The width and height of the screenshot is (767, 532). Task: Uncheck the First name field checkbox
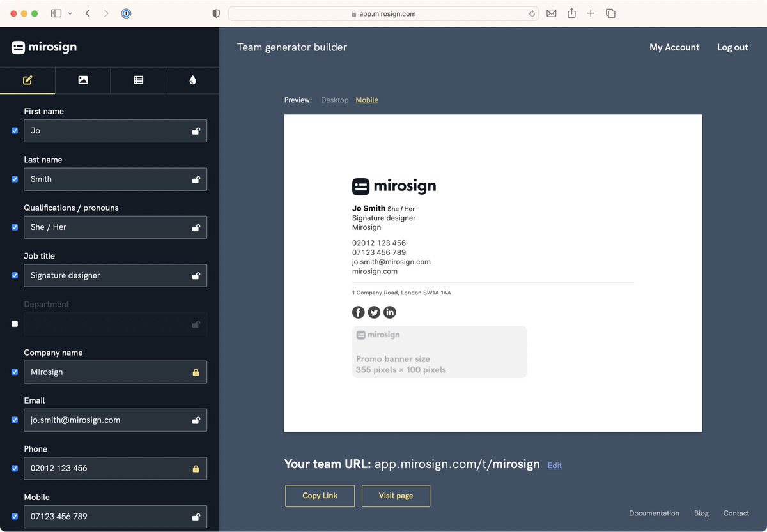coord(14,130)
